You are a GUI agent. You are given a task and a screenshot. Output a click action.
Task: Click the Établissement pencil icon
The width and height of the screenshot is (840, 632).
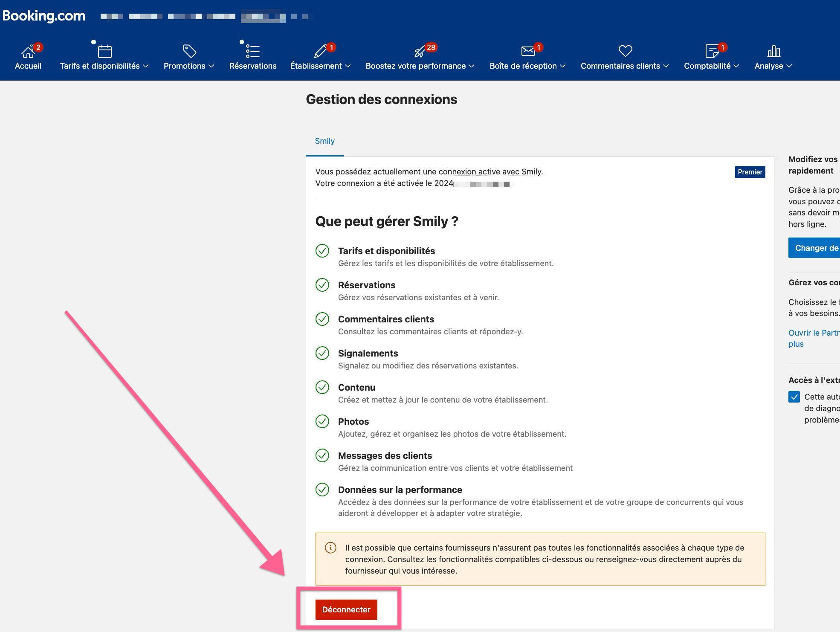(x=320, y=51)
